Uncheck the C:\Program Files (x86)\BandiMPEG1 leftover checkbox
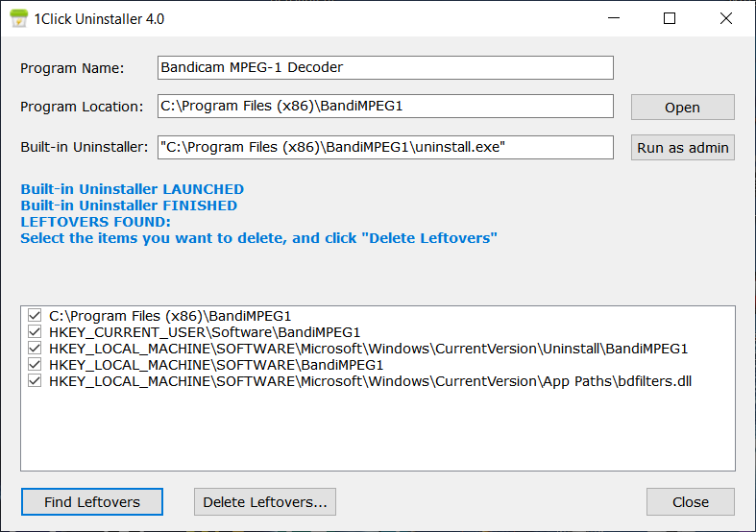 click(x=36, y=316)
